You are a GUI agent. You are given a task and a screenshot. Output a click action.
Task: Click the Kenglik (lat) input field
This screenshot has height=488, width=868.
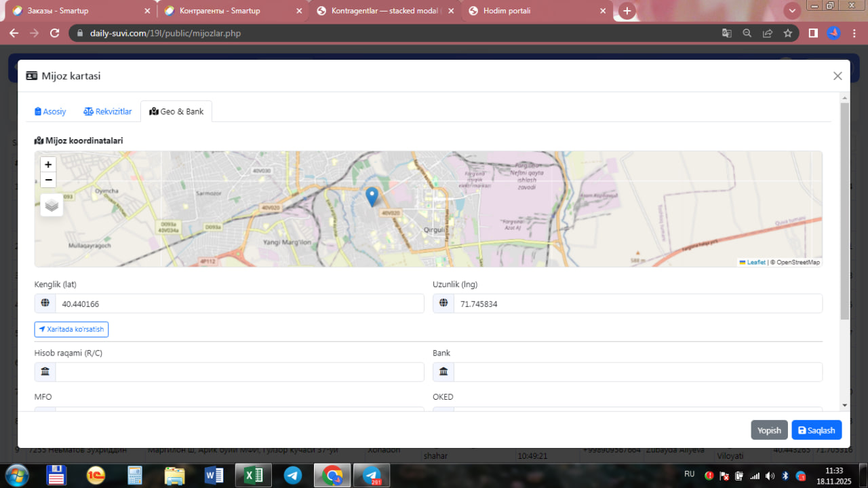click(x=239, y=304)
